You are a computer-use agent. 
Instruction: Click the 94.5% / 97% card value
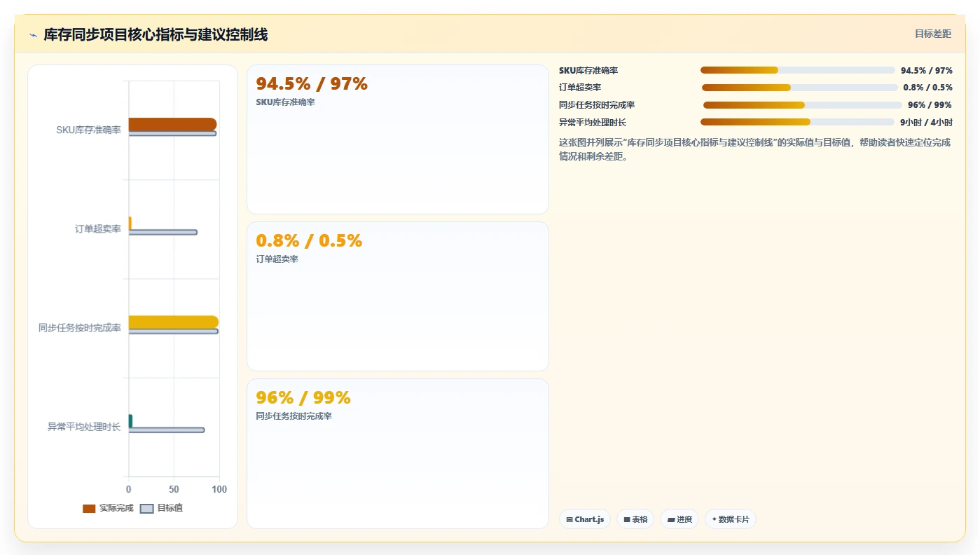[x=312, y=83]
